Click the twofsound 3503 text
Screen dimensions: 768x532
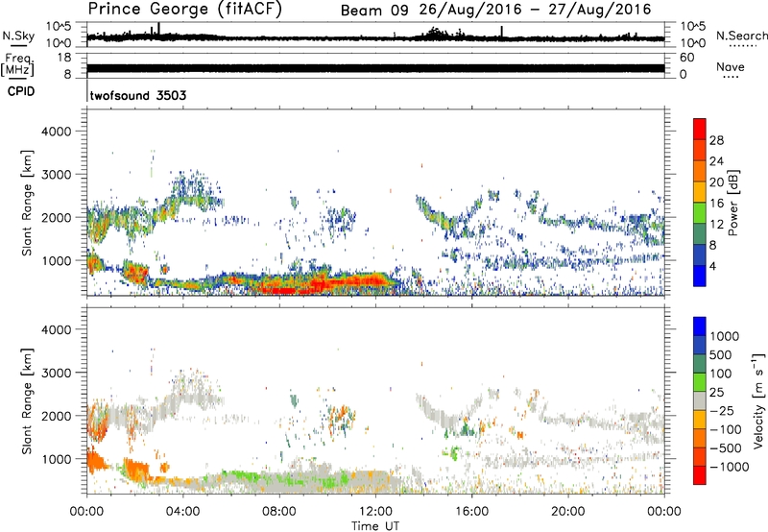(x=138, y=95)
